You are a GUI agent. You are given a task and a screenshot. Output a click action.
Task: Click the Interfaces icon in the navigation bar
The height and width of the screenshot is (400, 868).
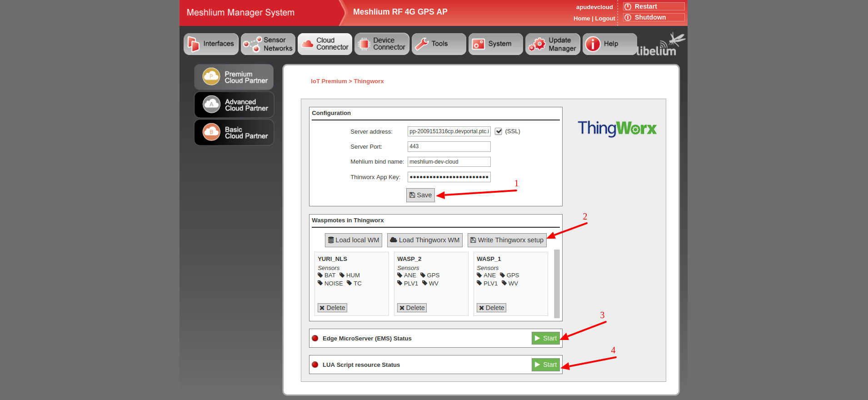coord(194,44)
